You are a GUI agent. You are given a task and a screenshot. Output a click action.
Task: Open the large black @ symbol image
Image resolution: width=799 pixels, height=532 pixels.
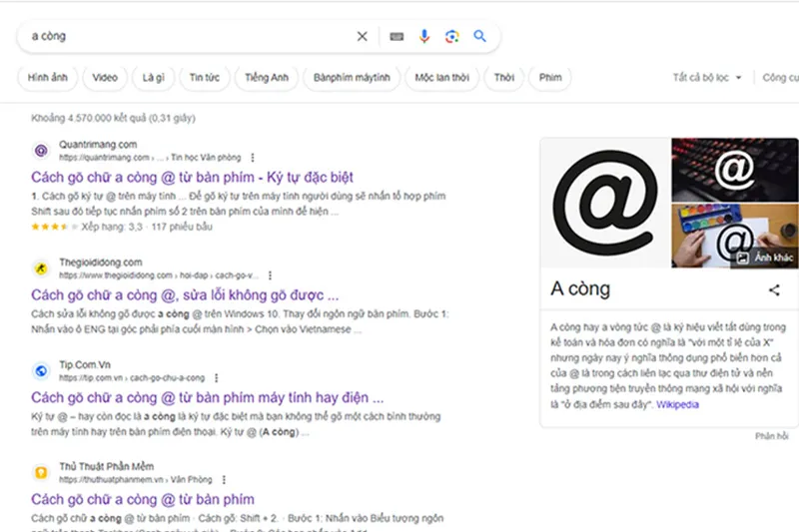coord(605,203)
